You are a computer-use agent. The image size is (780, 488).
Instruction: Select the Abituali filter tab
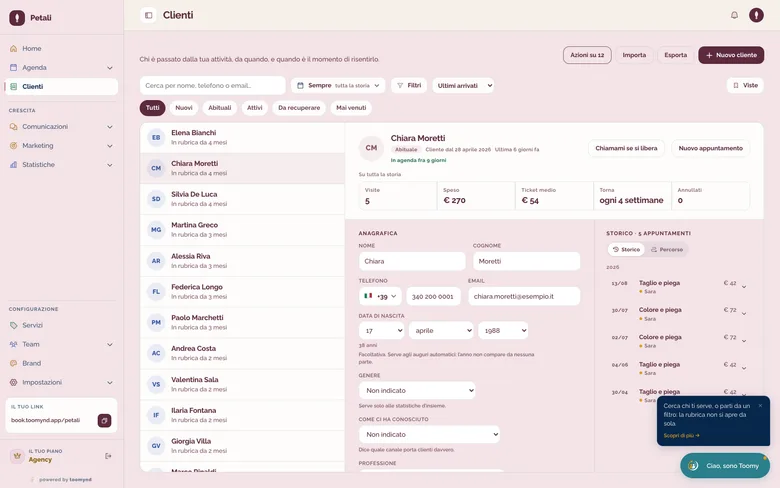[219, 108]
